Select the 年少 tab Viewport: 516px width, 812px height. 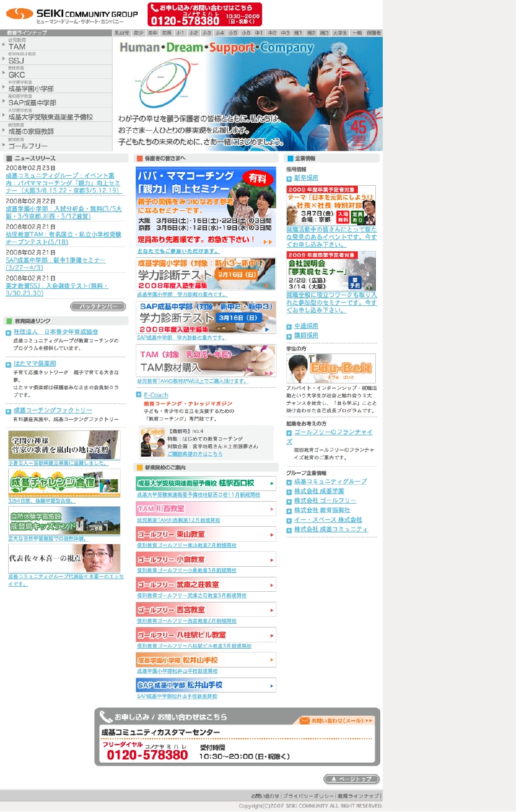tap(138, 33)
